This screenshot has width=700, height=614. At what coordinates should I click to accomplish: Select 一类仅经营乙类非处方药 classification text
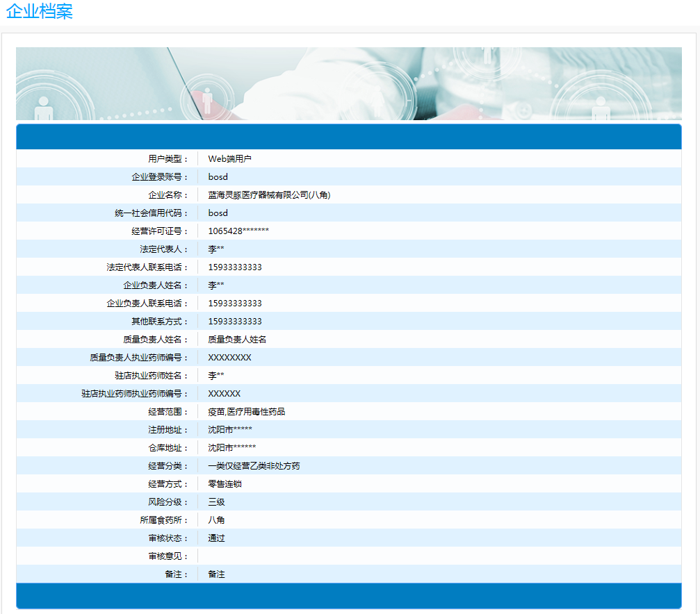(x=254, y=466)
